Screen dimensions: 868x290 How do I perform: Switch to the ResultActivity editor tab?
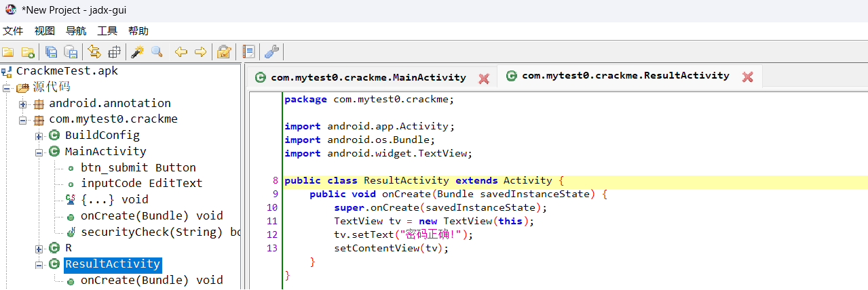coord(625,76)
